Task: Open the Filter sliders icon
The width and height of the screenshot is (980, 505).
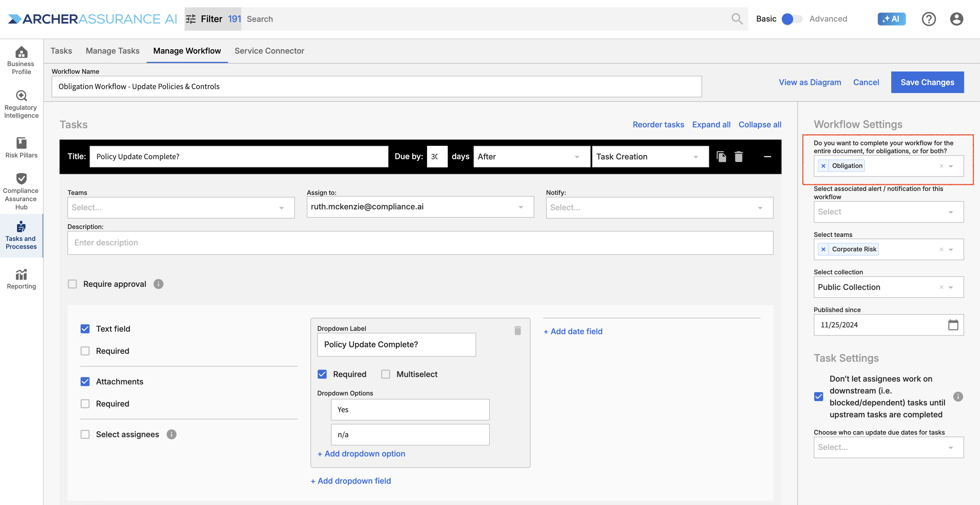Action: pos(191,19)
